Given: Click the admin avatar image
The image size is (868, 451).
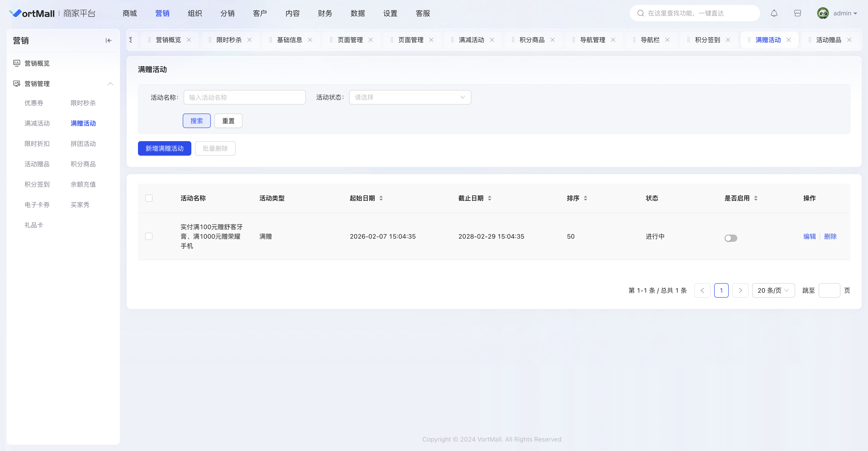Looking at the screenshot, I should coord(823,14).
